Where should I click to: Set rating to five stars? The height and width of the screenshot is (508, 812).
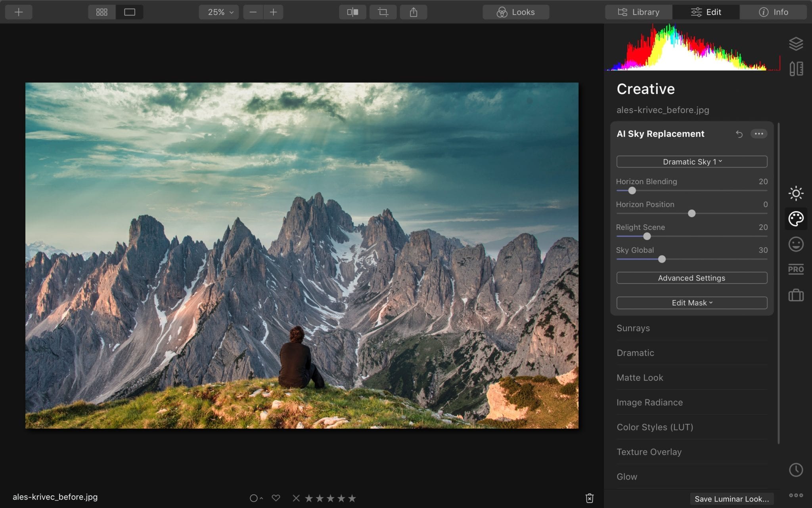coord(352,498)
